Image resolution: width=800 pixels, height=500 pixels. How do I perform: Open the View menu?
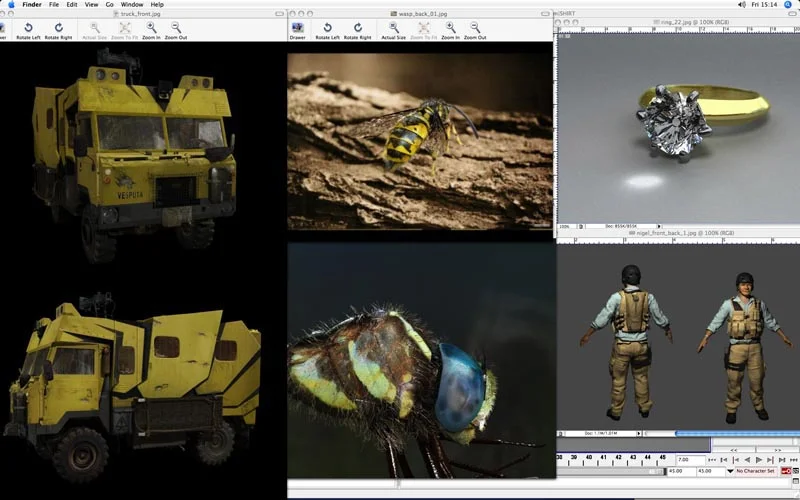(x=91, y=5)
